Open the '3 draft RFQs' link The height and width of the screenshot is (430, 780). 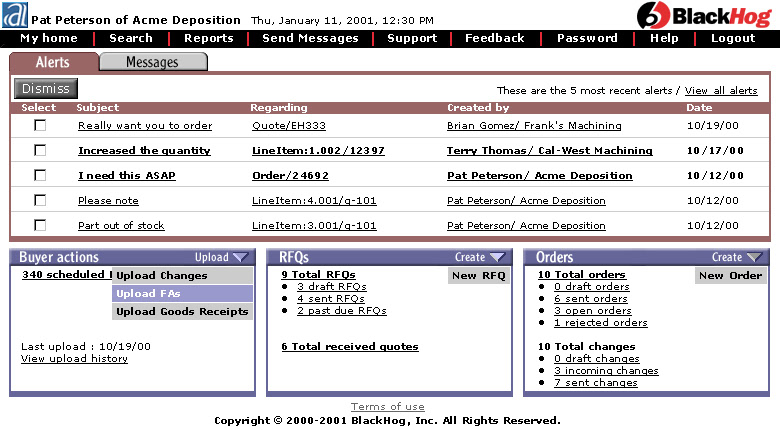pyautogui.click(x=332, y=287)
